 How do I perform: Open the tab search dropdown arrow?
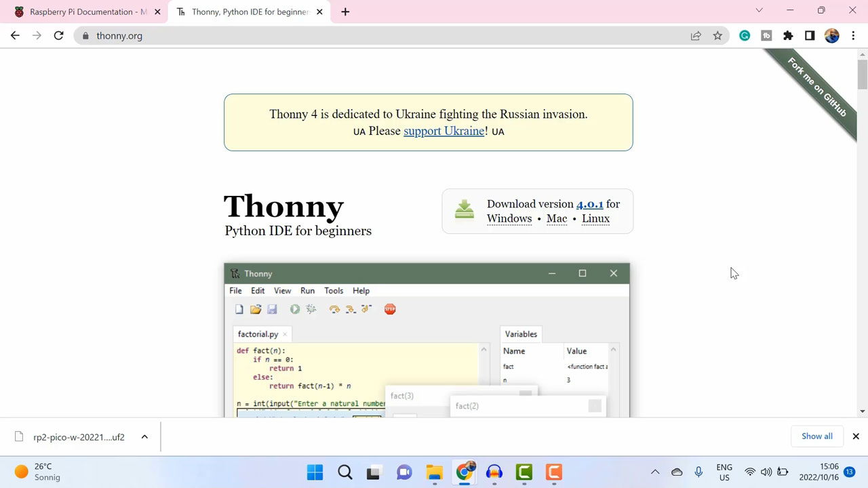click(759, 10)
